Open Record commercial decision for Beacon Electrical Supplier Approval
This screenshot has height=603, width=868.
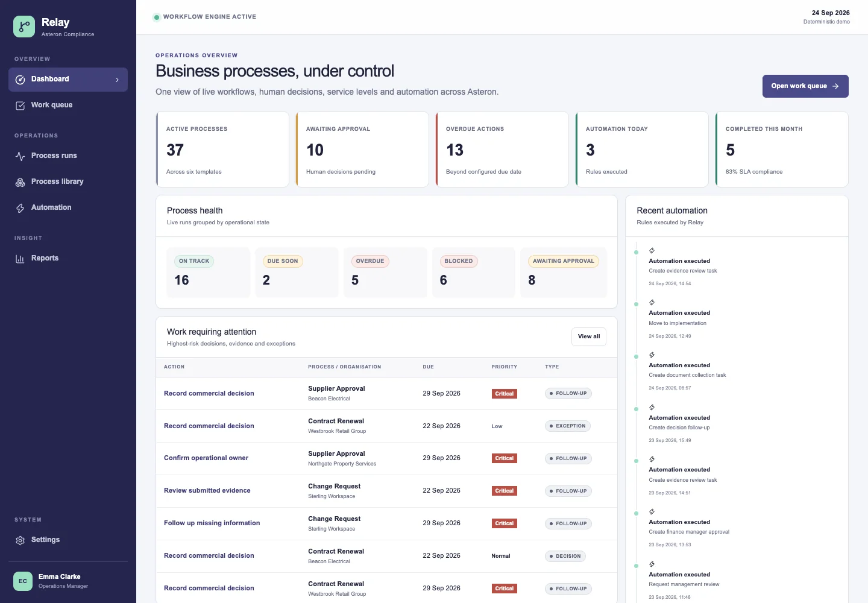coord(209,393)
